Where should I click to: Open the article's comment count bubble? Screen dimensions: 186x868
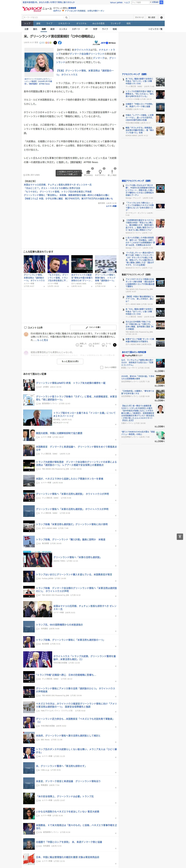pyautogui.click(x=42, y=43)
